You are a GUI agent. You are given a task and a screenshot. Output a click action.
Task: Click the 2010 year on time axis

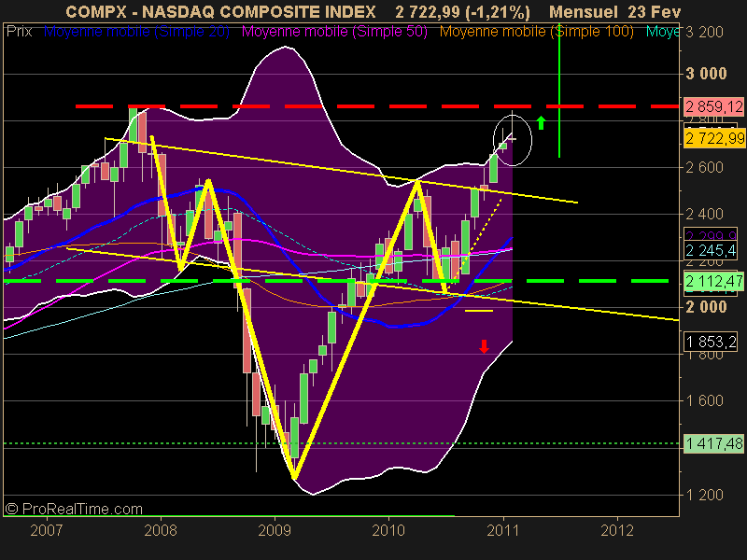pyautogui.click(x=388, y=530)
